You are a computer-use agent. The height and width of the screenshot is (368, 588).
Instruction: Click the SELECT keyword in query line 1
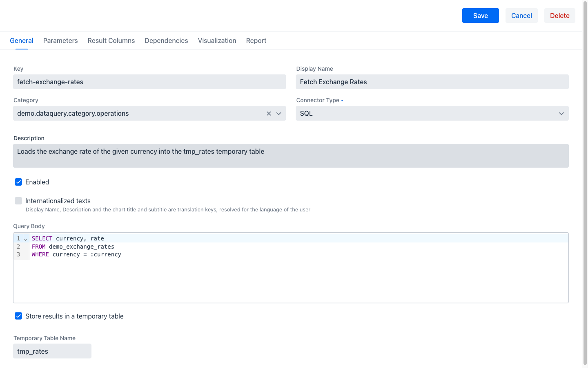tap(42, 238)
